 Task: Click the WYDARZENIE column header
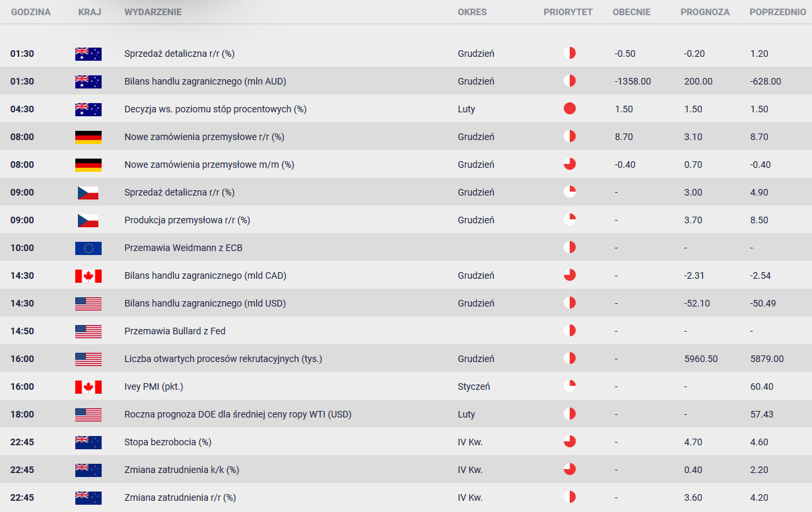click(153, 12)
